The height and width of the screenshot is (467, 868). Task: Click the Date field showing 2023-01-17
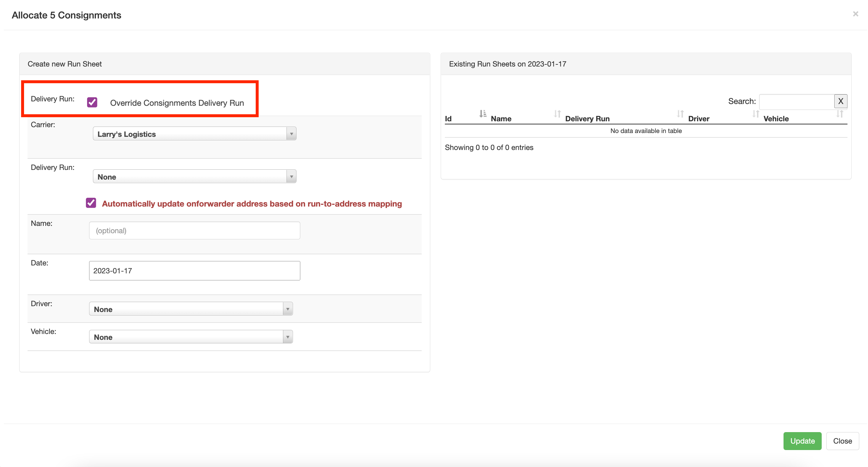pyautogui.click(x=194, y=270)
